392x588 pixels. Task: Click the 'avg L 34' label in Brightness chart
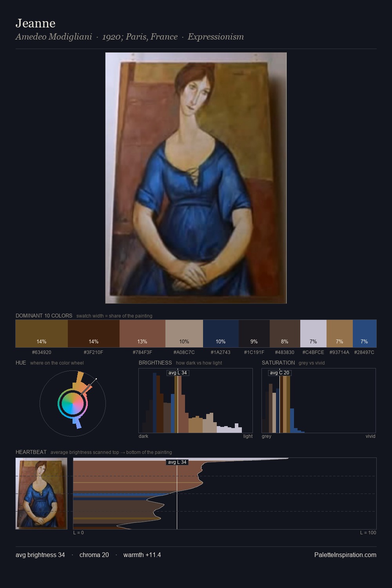tap(178, 373)
